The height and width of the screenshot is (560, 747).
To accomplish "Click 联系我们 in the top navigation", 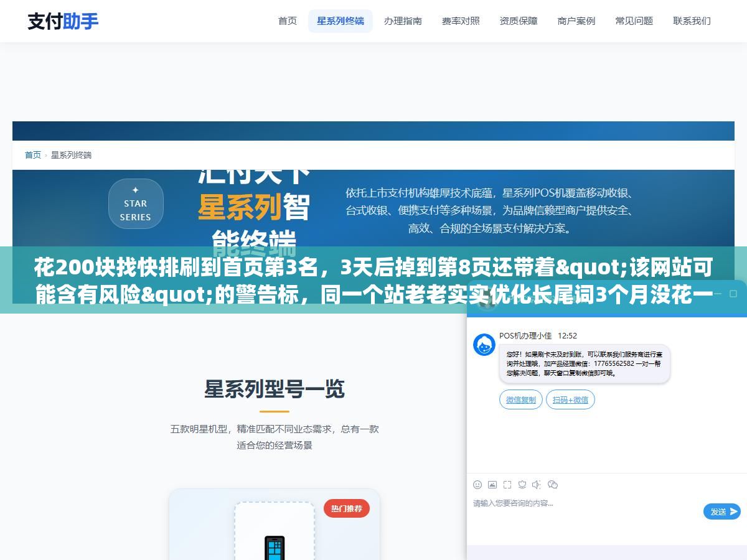I will pos(692,21).
